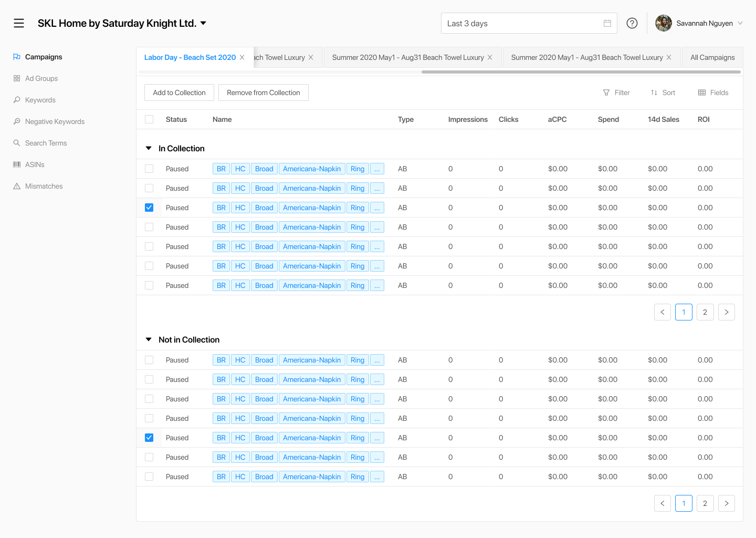Collapse the In Collection section
This screenshot has height=538, width=756.
(x=149, y=149)
